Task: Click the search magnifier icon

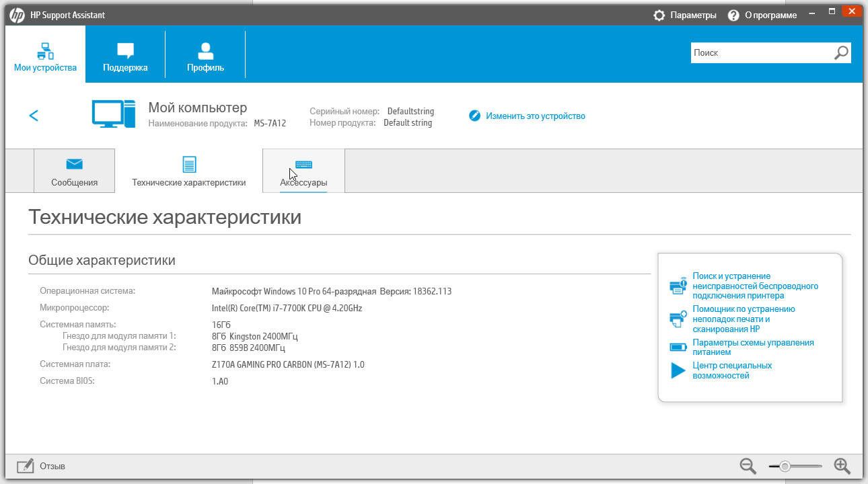Action: click(x=842, y=52)
